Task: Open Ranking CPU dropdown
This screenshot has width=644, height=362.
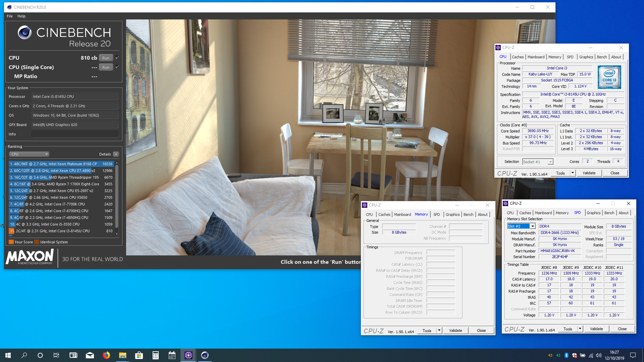Action: pos(29,154)
